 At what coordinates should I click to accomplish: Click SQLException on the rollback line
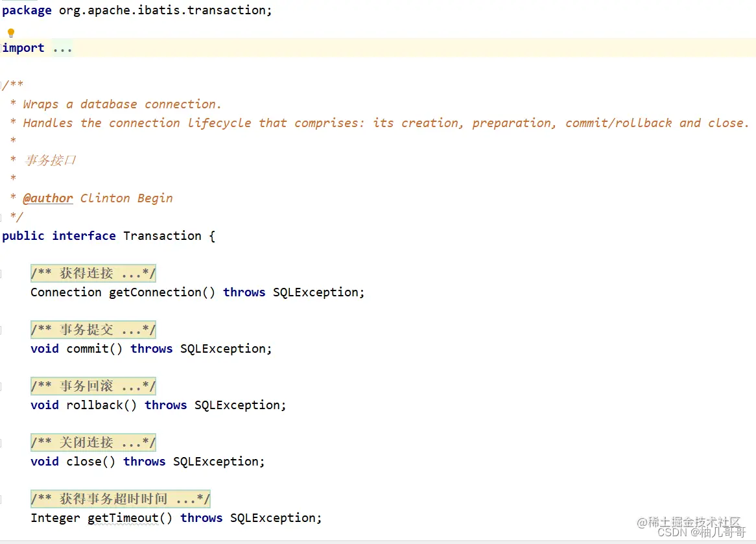[x=237, y=405]
